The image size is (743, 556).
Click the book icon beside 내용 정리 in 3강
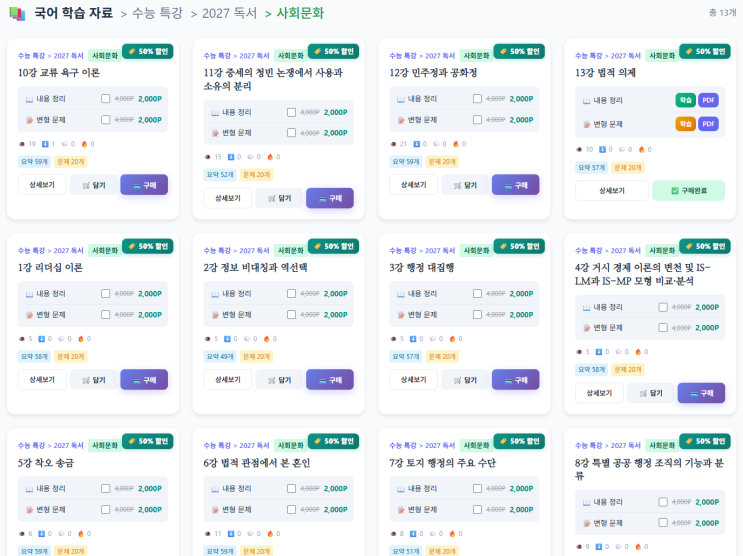[401, 294]
